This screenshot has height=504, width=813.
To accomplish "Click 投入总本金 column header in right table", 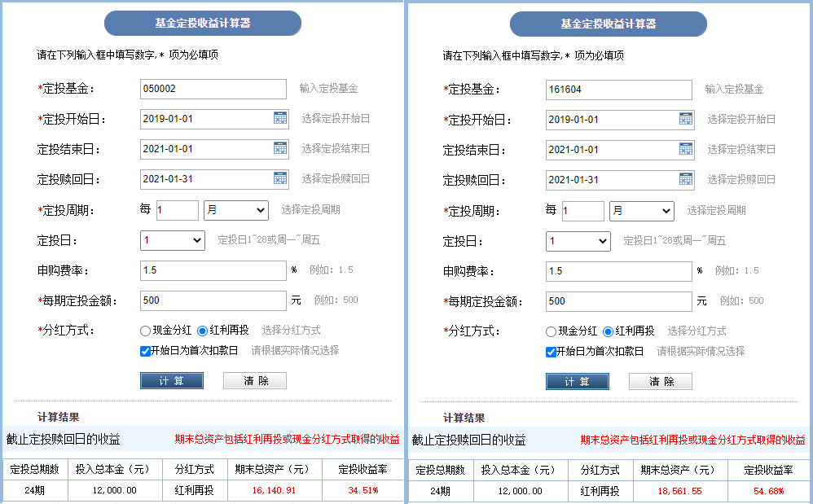I will pyautogui.click(x=520, y=471).
